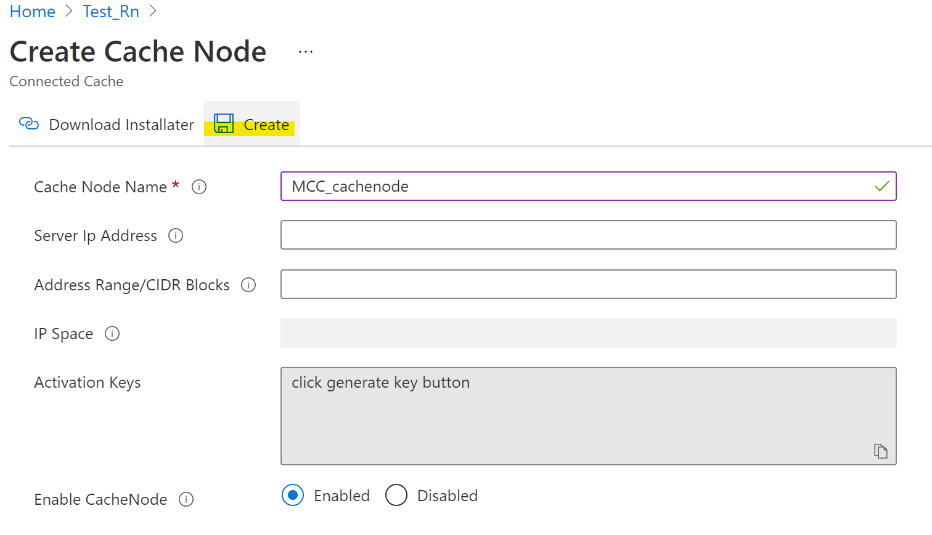Click Download Installer toolbar label
Image resolution: width=932 pixels, height=535 pixels.
click(121, 125)
